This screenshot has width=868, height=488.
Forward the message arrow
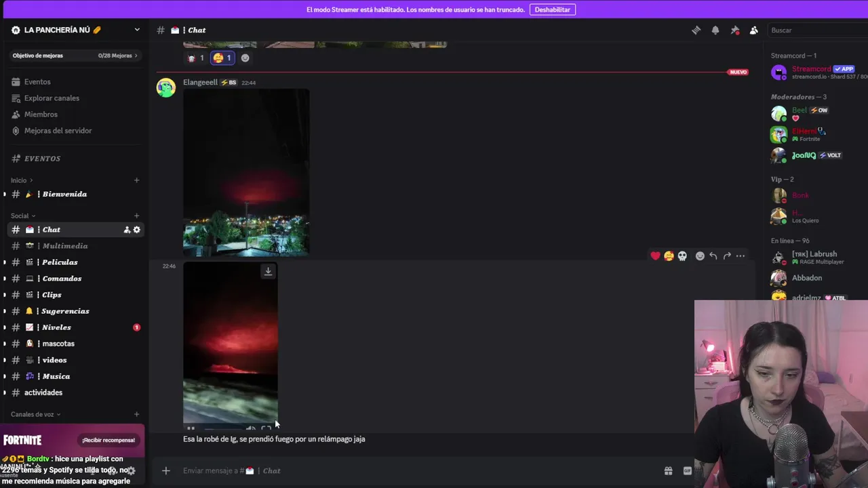(x=727, y=256)
